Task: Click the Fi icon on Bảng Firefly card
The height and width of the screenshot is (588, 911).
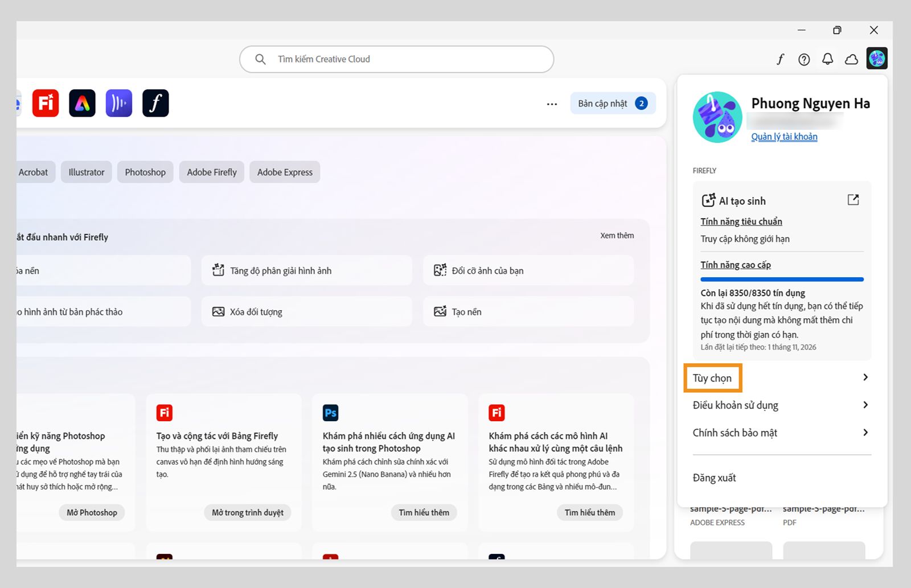Action: 165,413
